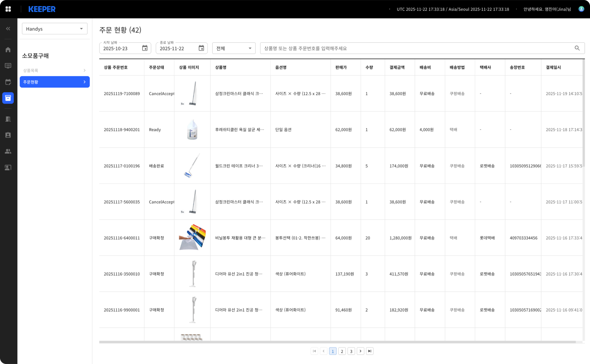Go to page 2

point(342,351)
